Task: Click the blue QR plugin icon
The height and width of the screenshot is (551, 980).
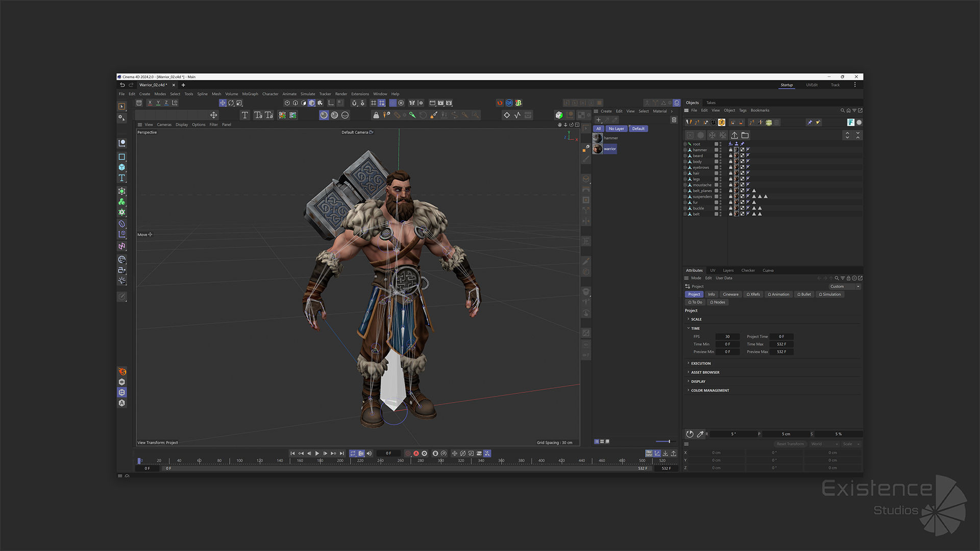Action: pos(509,103)
